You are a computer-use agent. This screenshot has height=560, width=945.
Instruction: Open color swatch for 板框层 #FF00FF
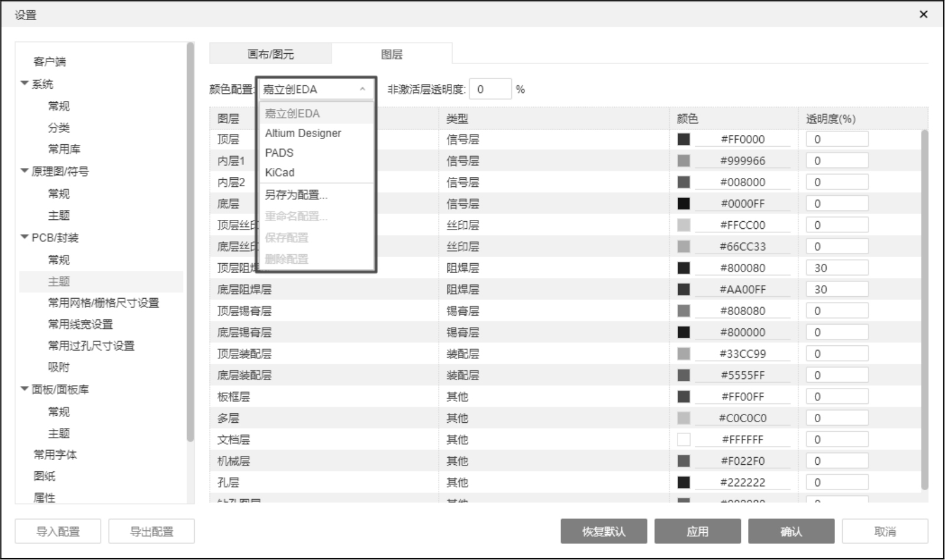(x=683, y=396)
